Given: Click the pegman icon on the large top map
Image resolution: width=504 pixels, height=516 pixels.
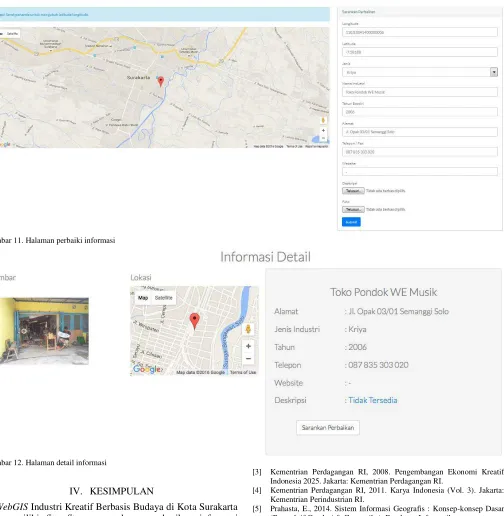Looking at the screenshot, I should [323, 120].
